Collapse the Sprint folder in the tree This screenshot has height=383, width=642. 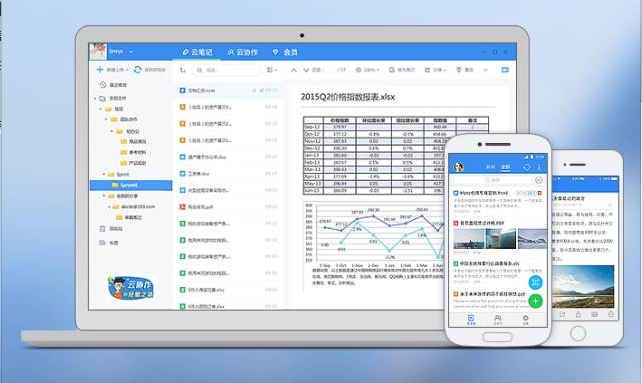click(x=104, y=175)
